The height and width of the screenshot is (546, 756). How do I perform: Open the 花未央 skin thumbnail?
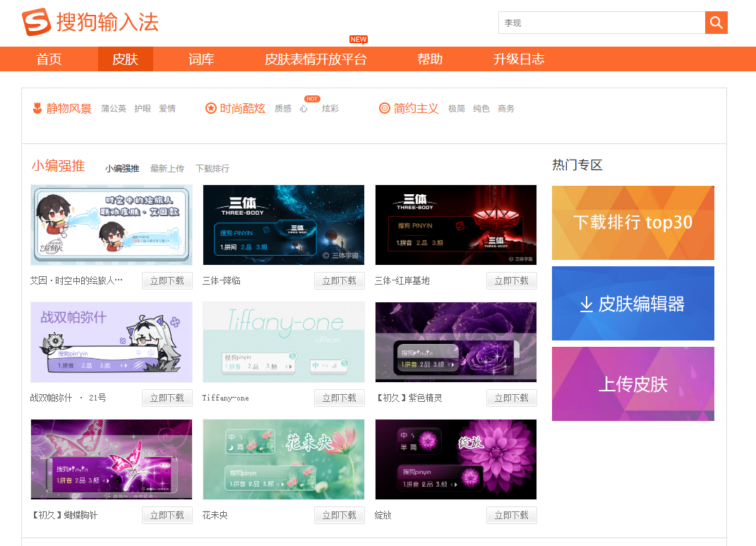(284, 460)
